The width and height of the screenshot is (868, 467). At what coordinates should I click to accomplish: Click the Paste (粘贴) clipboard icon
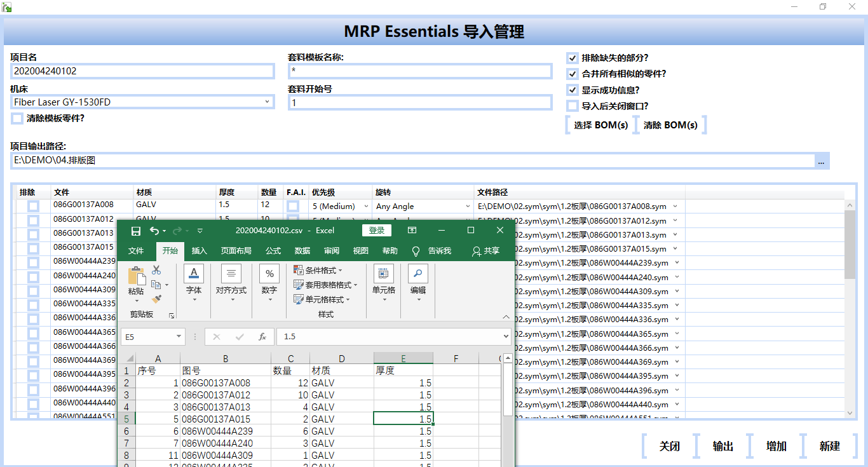tap(136, 277)
